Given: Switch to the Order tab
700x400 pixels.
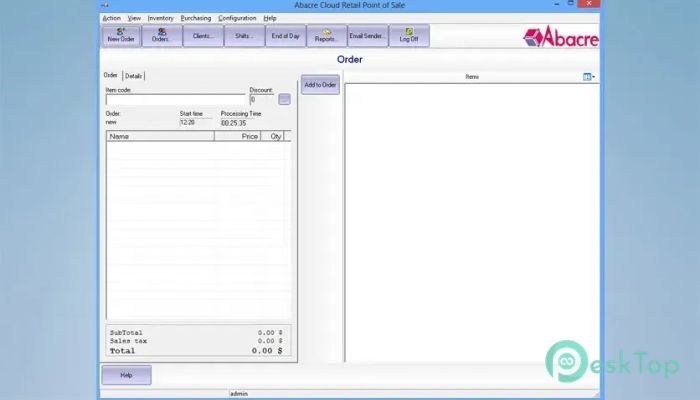Looking at the screenshot, I should tap(111, 75).
